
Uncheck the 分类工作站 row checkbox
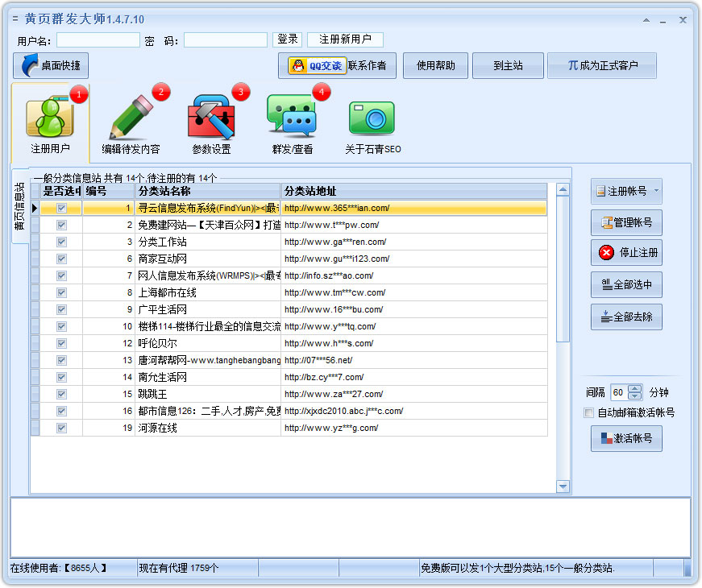(x=61, y=242)
